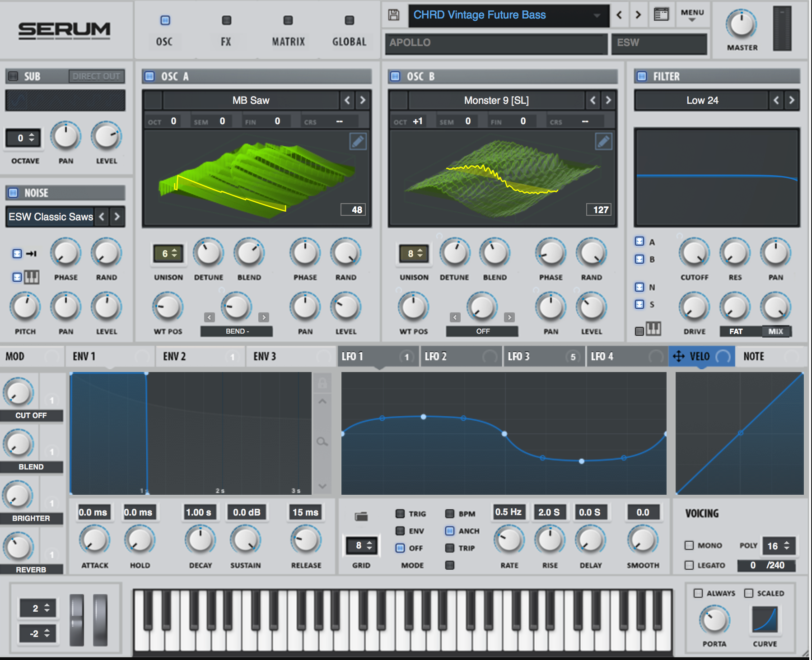Enable LFO TRIG mode
This screenshot has height=660, width=812.
pyautogui.click(x=400, y=514)
